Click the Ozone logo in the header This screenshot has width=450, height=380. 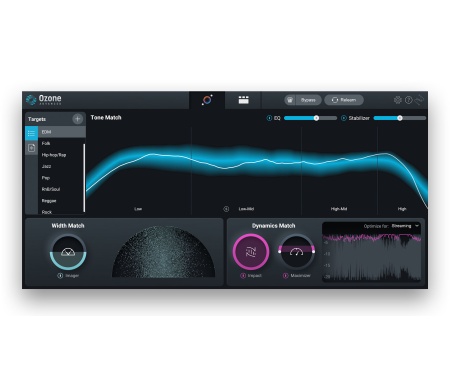tap(44, 100)
